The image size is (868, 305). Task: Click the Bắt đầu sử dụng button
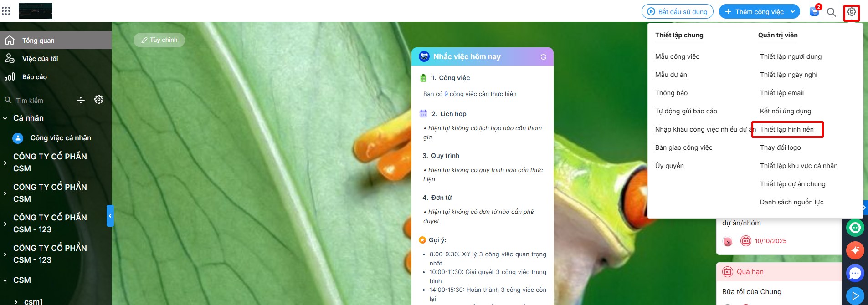point(678,11)
